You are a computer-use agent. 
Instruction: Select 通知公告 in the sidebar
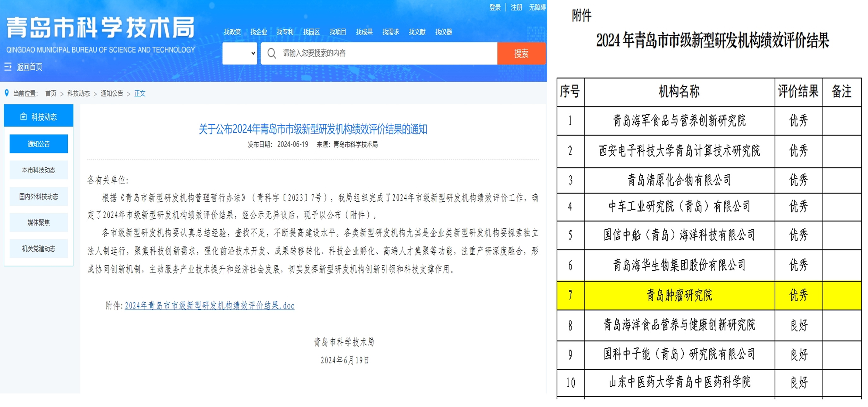click(39, 144)
